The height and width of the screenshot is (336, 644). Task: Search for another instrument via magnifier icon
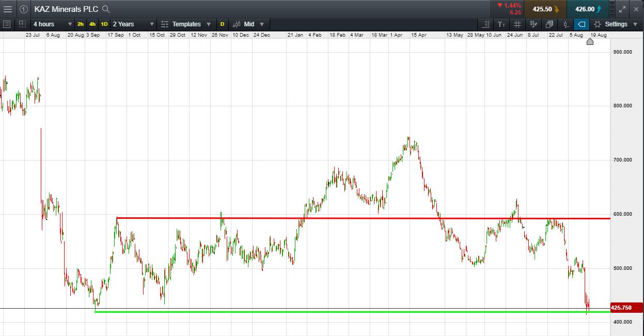click(x=106, y=9)
